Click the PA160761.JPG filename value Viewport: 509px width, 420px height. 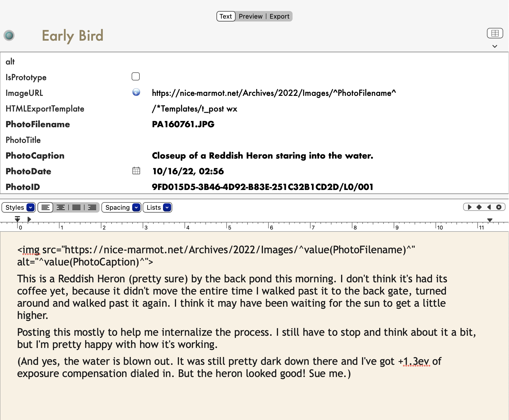tap(183, 124)
